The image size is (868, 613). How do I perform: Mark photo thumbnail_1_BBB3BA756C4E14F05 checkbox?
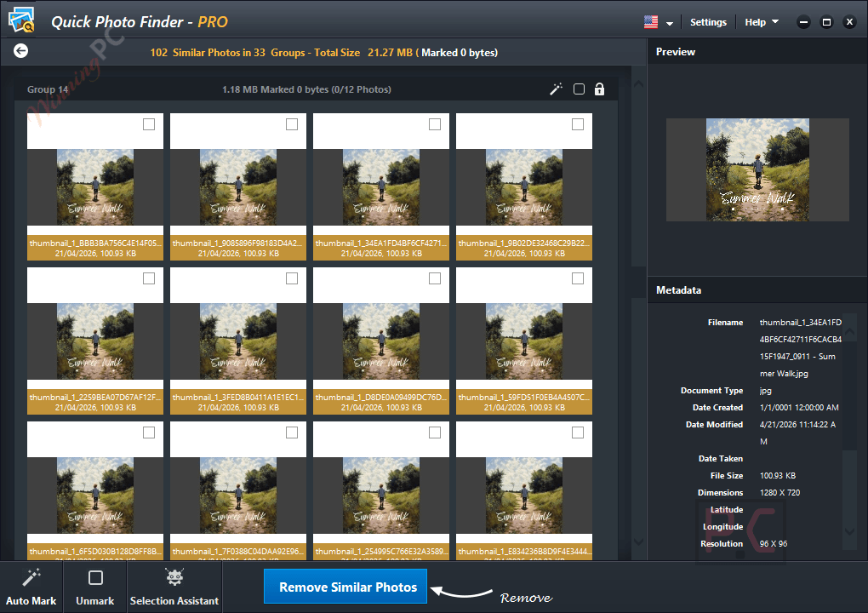pos(149,124)
